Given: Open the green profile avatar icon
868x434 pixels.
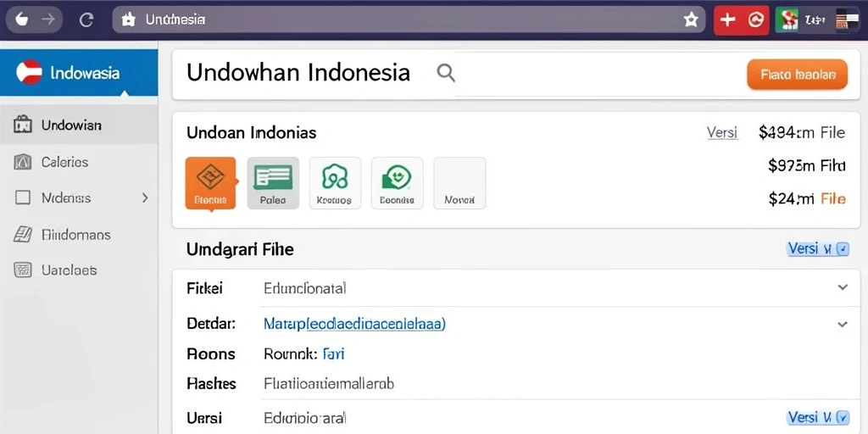Looking at the screenshot, I should [x=786, y=20].
